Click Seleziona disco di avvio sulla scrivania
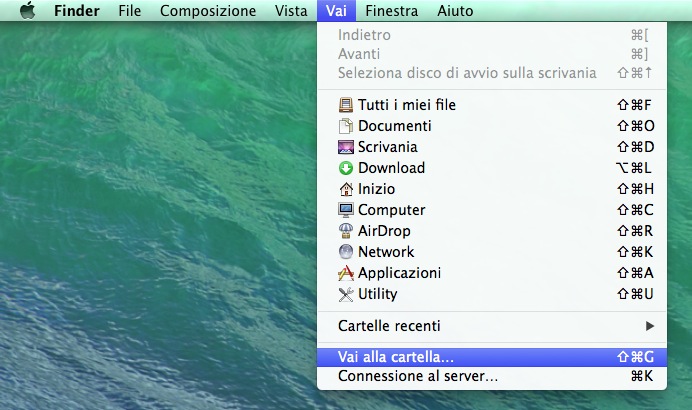 (492, 73)
